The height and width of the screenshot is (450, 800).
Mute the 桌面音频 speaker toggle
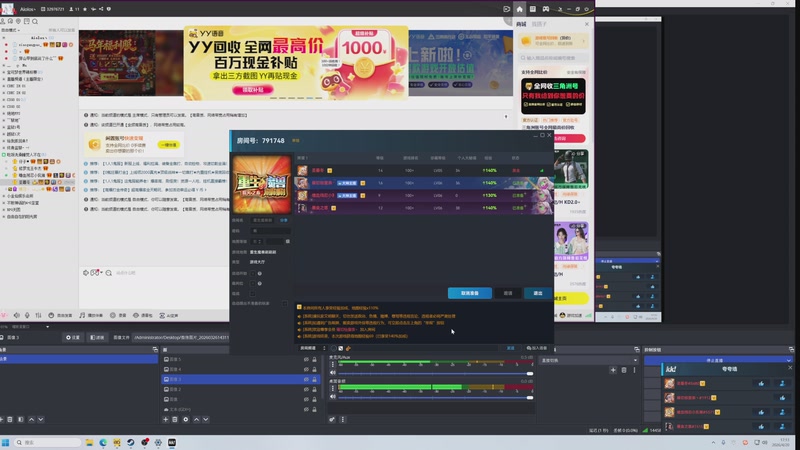(x=333, y=397)
